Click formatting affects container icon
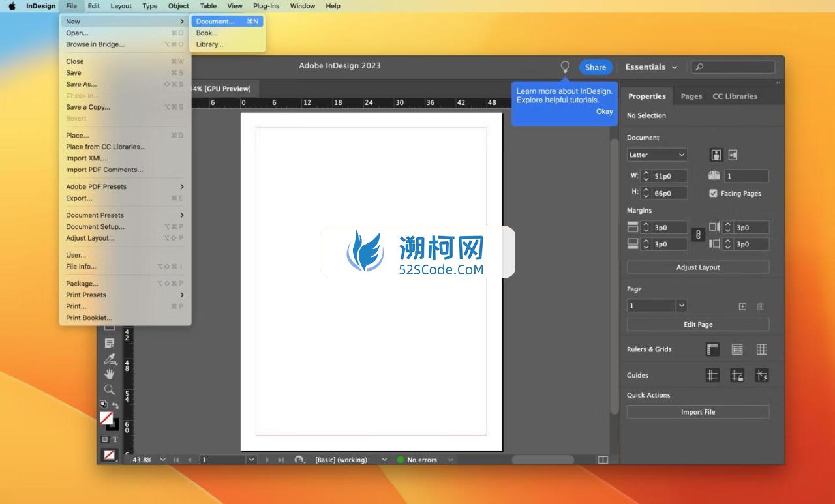835x504 pixels. (104, 439)
